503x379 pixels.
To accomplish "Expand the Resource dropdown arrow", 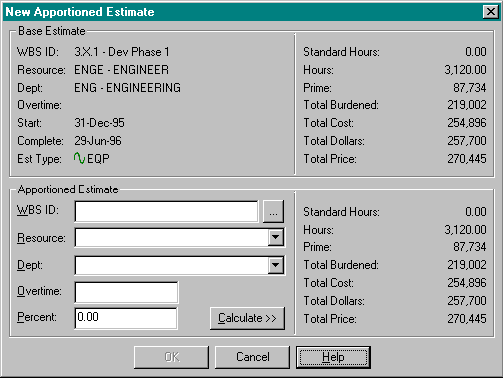I will point(275,237).
